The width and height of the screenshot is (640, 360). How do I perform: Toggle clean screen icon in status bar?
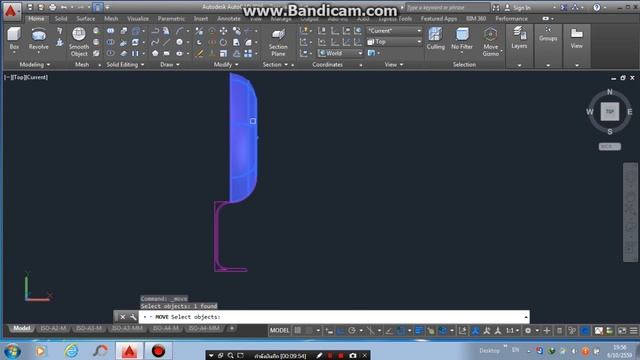pos(622,331)
